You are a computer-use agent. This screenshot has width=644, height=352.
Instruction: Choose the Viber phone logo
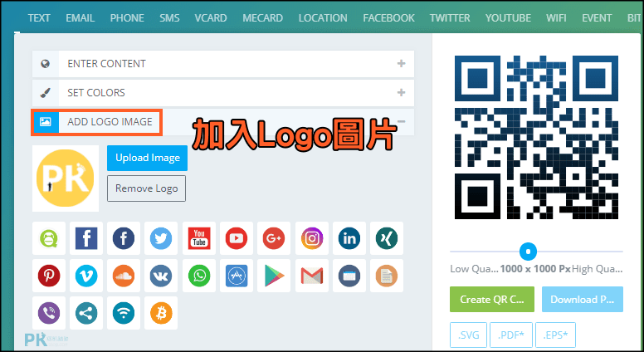pyautogui.click(x=49, y=313)
